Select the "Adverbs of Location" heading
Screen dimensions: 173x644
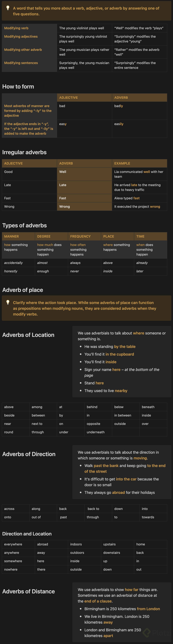28,335
